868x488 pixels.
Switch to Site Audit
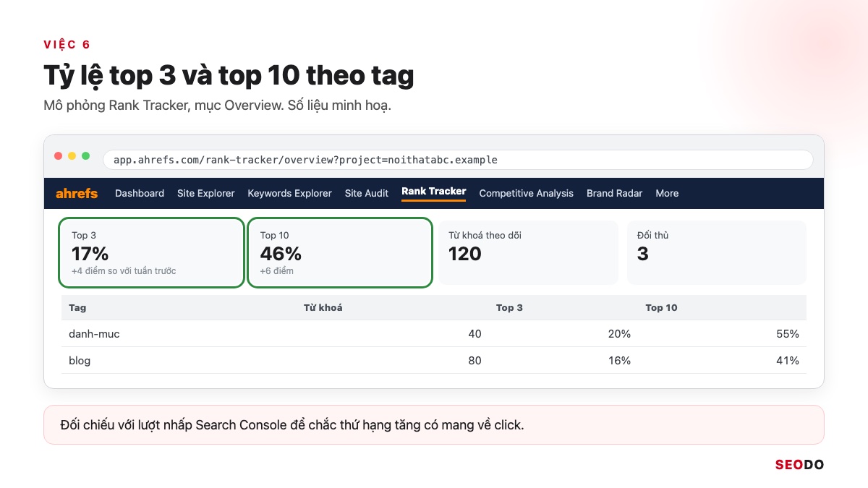(x=367, y=193)
